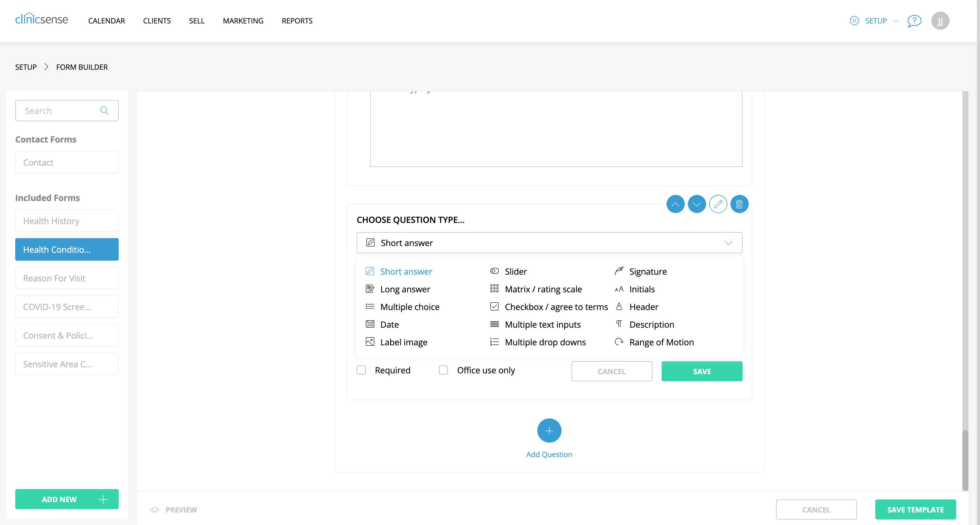Viewport: 980px width, 525px height.
Task: Click the pencil edit question icon
Action: pyautogui.click(x=718, y=204)
